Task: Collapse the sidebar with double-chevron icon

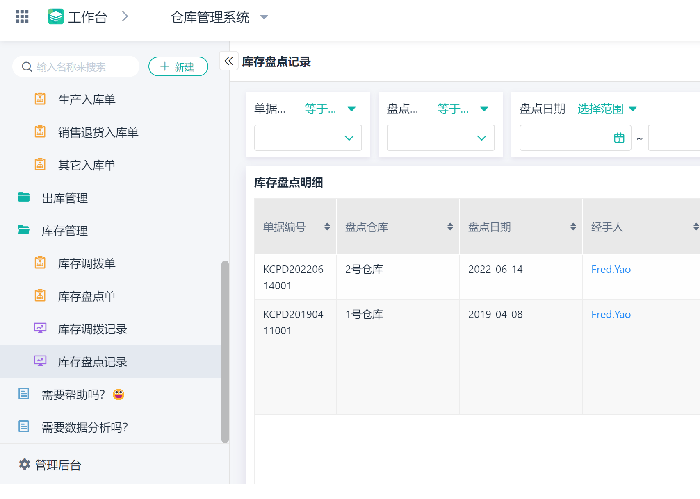Action: coord(228,61)
